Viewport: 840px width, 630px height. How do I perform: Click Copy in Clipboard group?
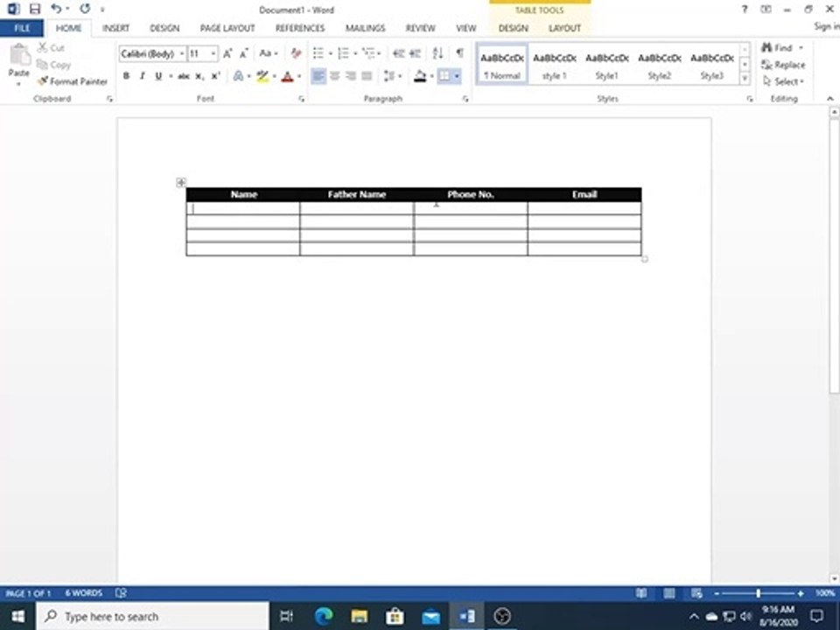[x=53, y=64]
